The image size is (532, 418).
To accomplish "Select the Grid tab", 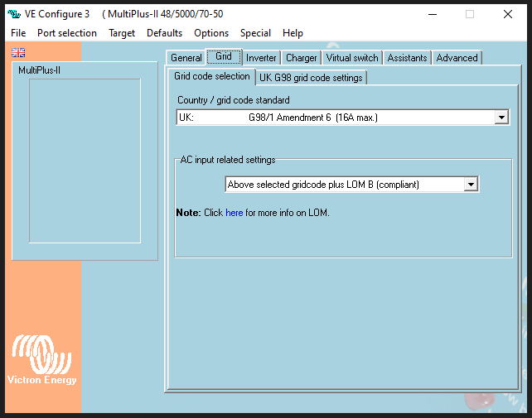I will (224, 56).
